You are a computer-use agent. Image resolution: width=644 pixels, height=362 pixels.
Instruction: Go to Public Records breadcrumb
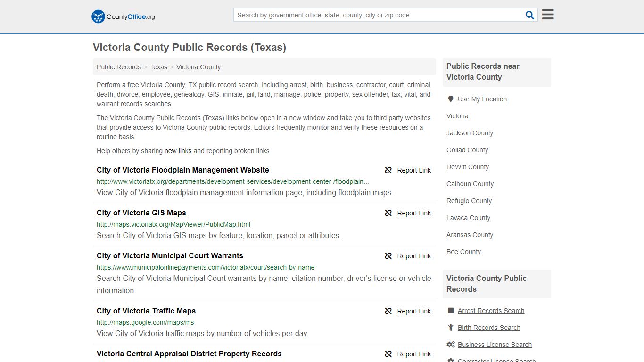[119, 67]
